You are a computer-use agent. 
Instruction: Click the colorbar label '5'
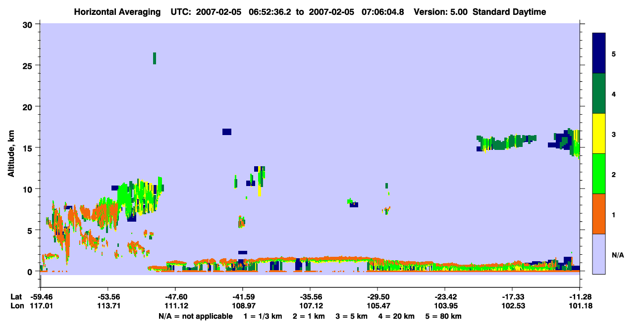(x=614, y=53)
